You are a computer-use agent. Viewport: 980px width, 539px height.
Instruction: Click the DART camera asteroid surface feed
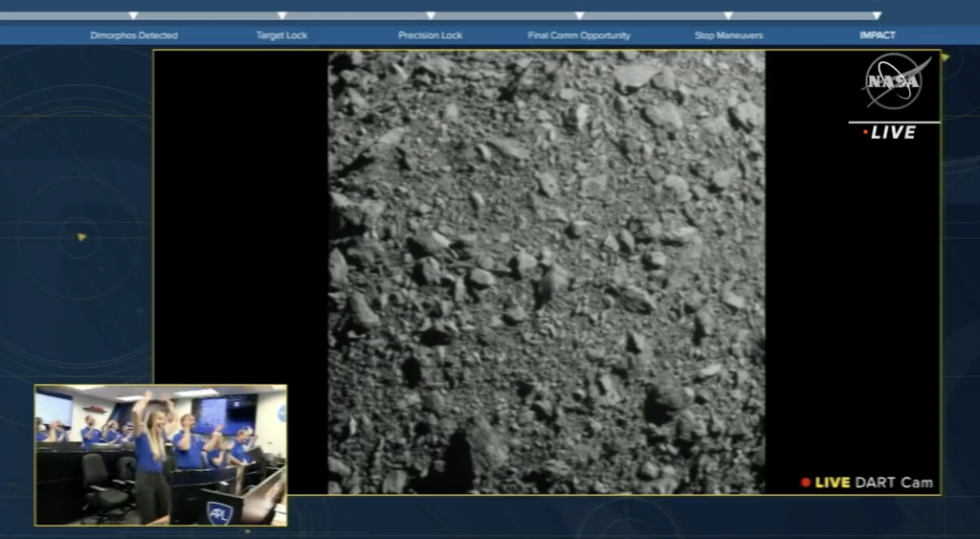point(546,272)
